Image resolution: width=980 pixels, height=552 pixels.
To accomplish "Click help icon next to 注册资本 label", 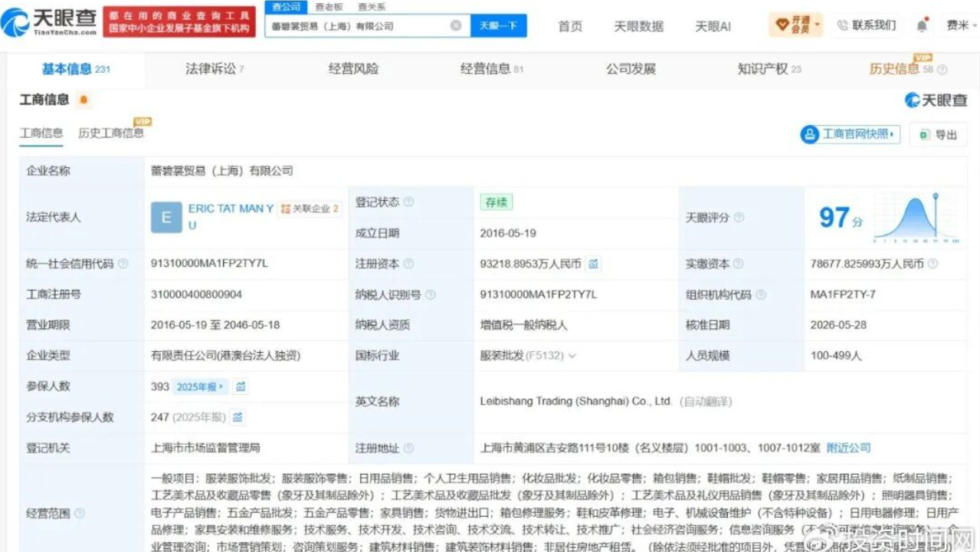I will coord(408,264).
